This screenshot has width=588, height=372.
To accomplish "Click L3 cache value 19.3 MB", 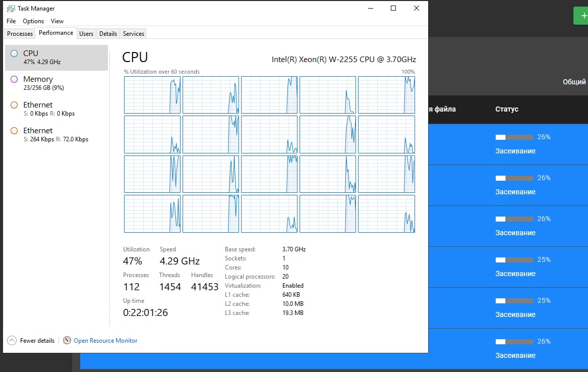I will [x=293, y=312].
